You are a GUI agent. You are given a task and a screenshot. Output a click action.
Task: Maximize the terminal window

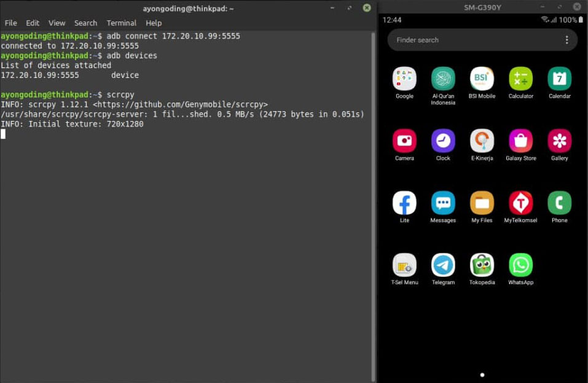(x=350, y=8)
